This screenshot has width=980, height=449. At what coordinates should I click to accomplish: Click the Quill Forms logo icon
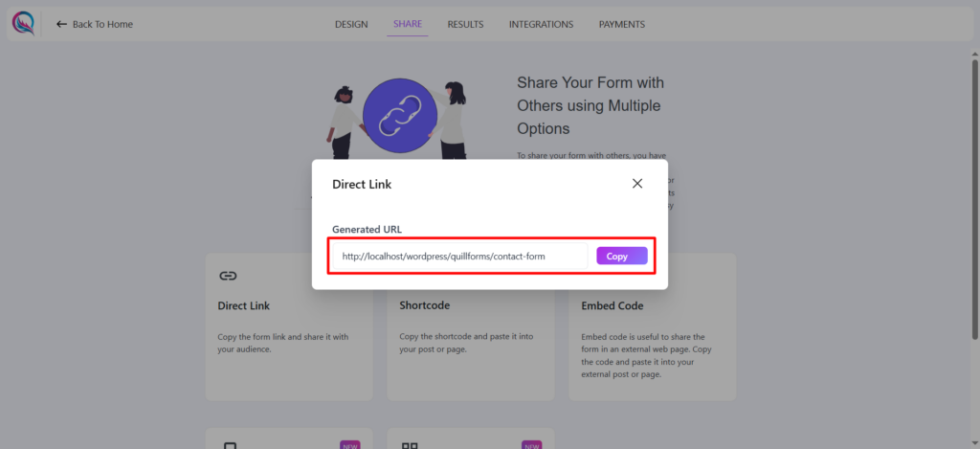23,23
